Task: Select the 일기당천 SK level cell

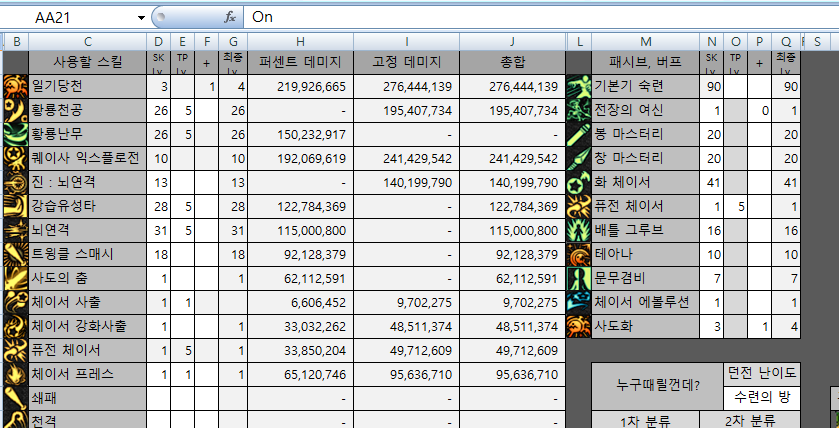Action: coord(158,87)
